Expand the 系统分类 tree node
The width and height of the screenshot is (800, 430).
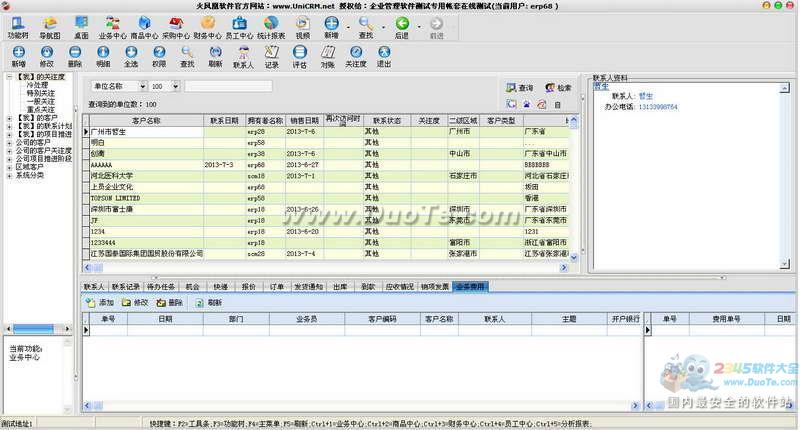point(9,175)
